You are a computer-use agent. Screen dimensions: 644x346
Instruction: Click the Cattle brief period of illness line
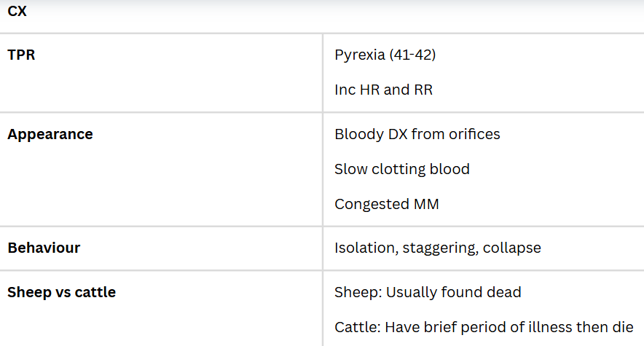point(484,327)
